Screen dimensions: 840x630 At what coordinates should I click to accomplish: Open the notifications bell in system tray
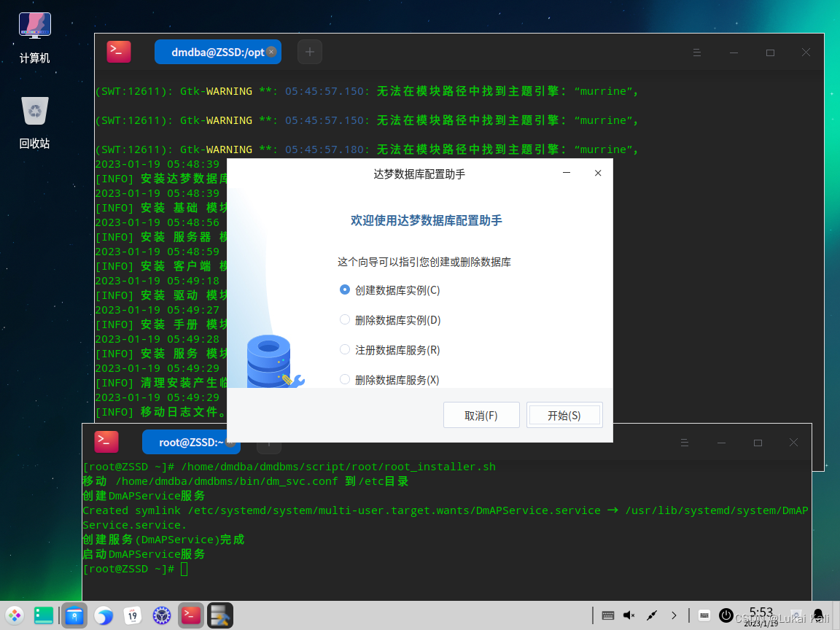tap(817, 615)
